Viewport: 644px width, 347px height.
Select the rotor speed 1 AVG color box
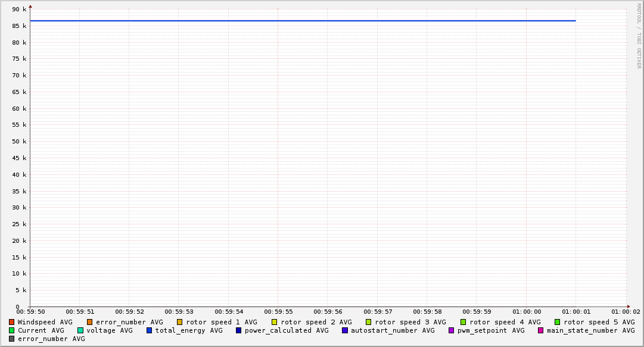[x=179, y=322]
